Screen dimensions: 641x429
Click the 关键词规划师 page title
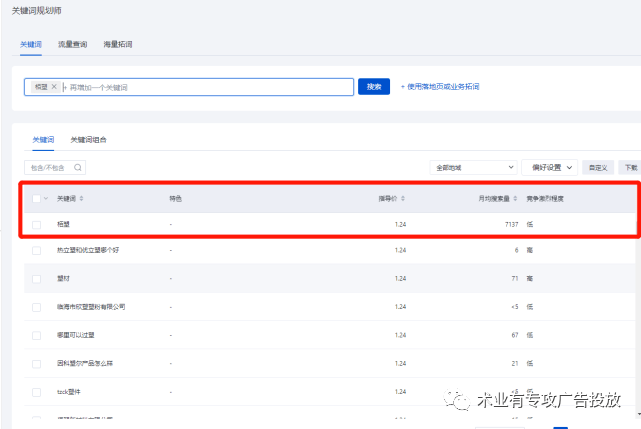[37, 11]
